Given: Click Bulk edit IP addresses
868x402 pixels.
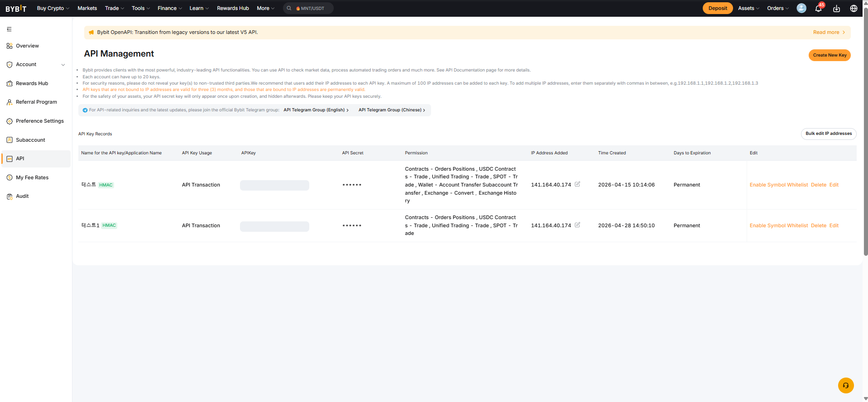Looking at the screenshot, I should (829, 134).
